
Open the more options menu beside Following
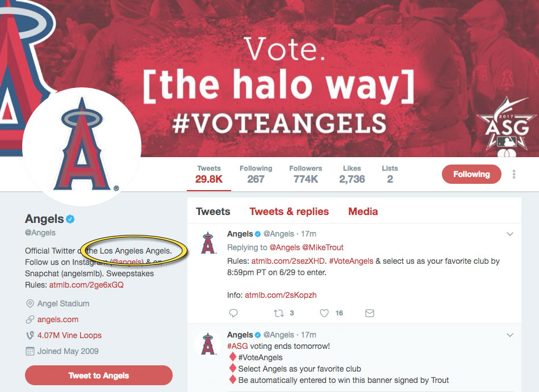(513, 175)
